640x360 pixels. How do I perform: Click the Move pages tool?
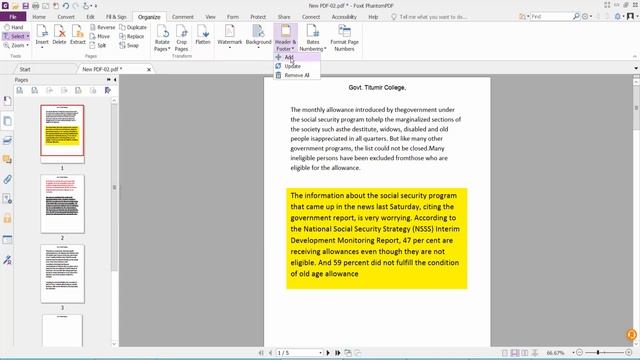pos(100,36)
